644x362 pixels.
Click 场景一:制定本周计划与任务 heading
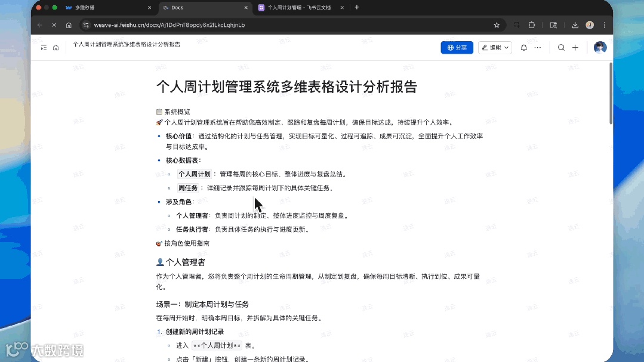[x=202, y=304]
